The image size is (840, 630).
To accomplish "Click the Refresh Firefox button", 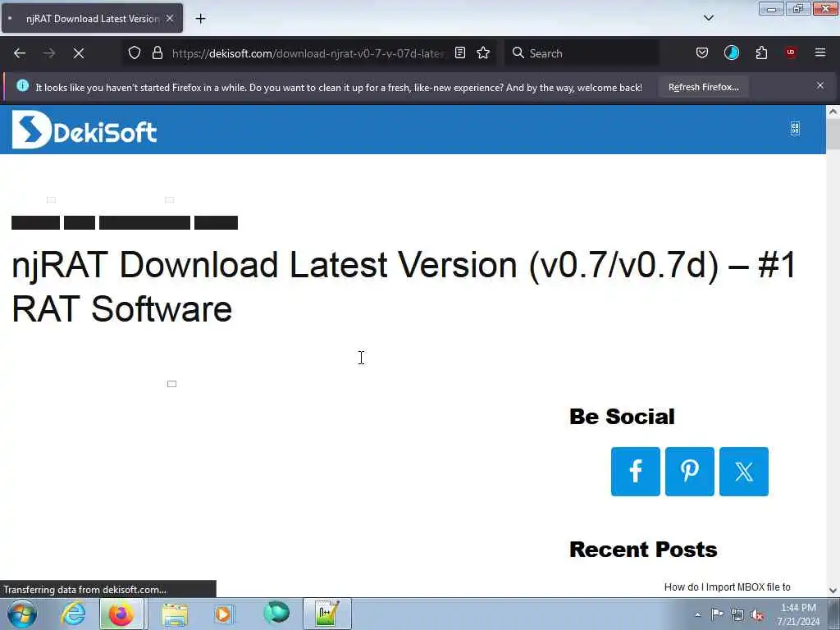I will [x=703, y=87].
